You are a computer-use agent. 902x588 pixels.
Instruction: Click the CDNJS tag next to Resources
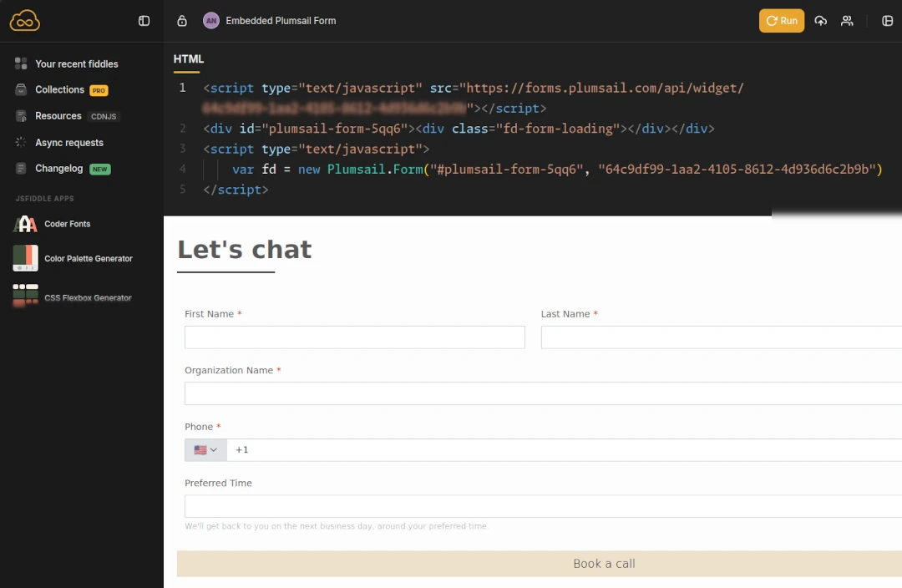coord(104,116)
